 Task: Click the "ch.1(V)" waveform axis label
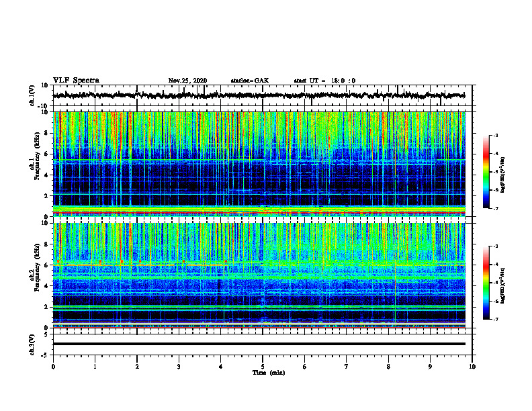point(32,95)
